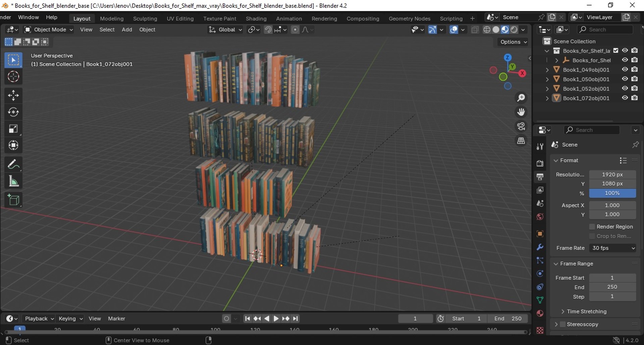Open the Object properties tab
This screenshot has width=644, height=345.
click(540, 234)
